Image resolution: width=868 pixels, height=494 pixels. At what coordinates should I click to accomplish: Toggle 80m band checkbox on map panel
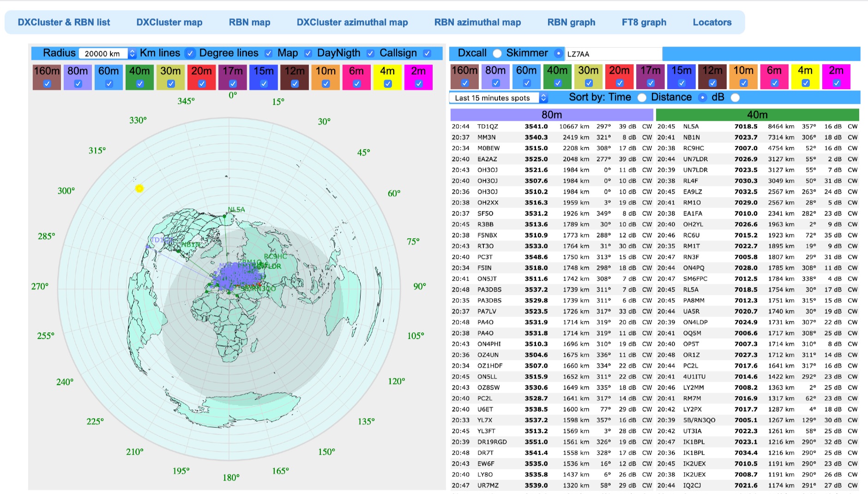(x=78, y=84)
